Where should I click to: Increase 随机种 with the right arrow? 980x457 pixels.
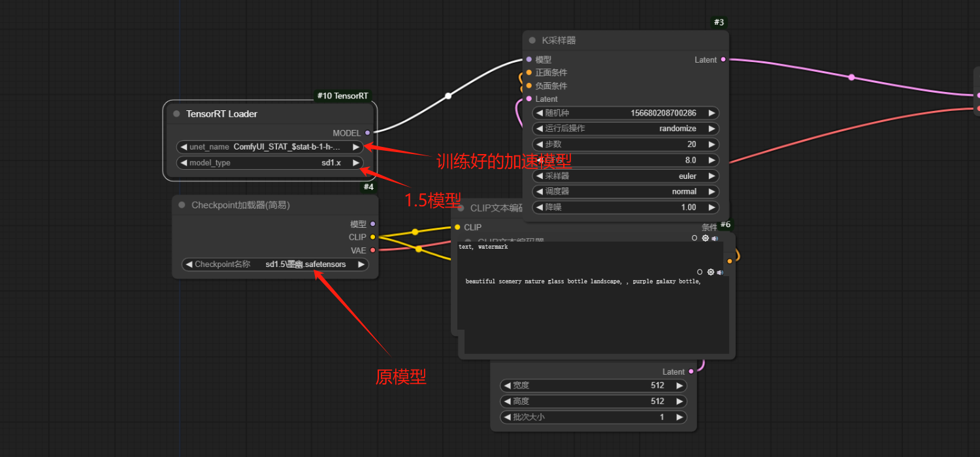click(x=711, y=113)
